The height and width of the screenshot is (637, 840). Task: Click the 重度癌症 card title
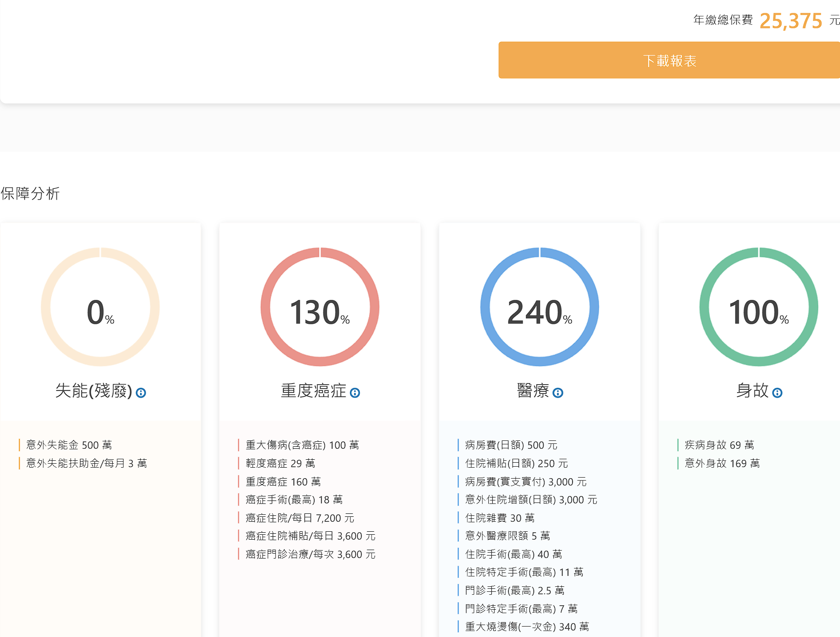click(x=313, y=391)
